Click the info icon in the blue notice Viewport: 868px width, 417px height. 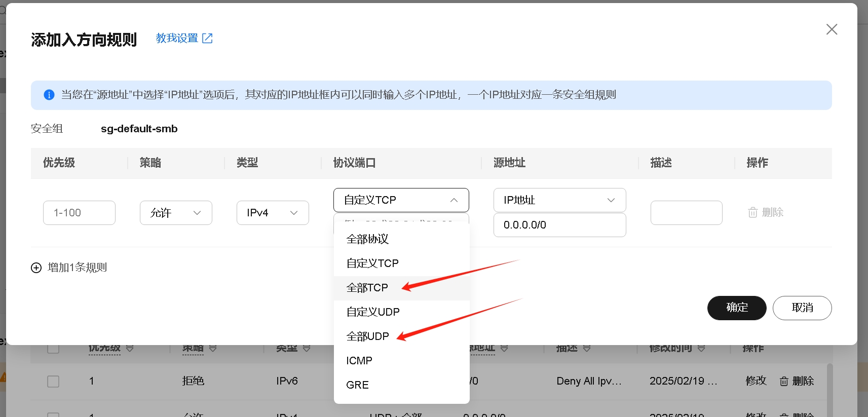(49, 95)
